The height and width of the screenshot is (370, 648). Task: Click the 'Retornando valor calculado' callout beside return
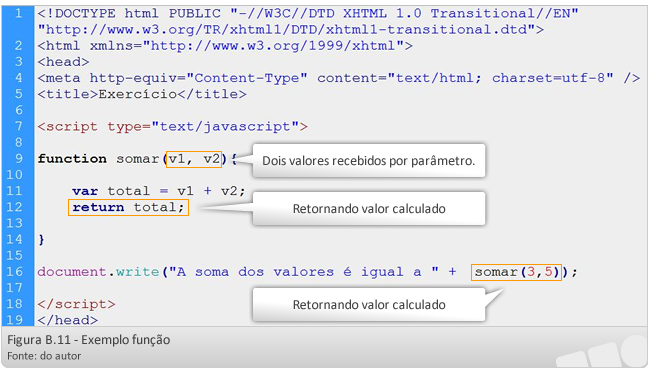coord(369,208)
